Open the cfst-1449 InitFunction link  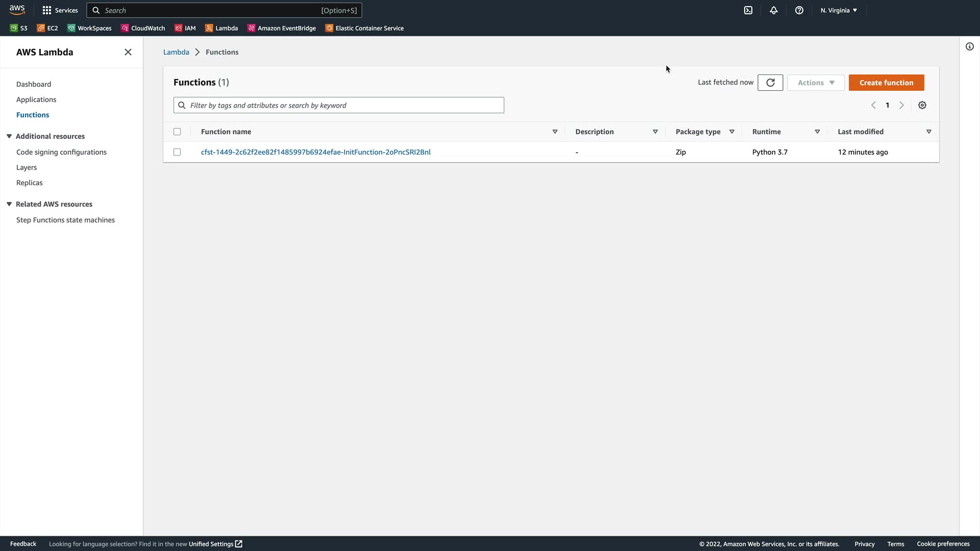(x=315, y=152)
